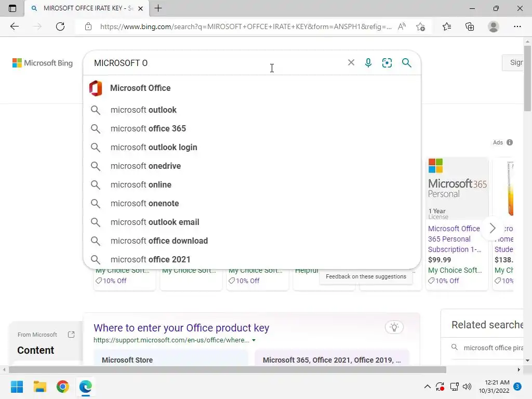Image resolution: width=532 pixels, height=399 pixels.
Task: Show next ads with carousel arrow
Action: tap(493, 229)
